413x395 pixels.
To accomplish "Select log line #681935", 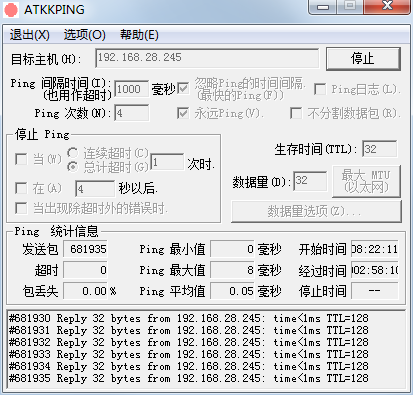I will tap(189, 378).
